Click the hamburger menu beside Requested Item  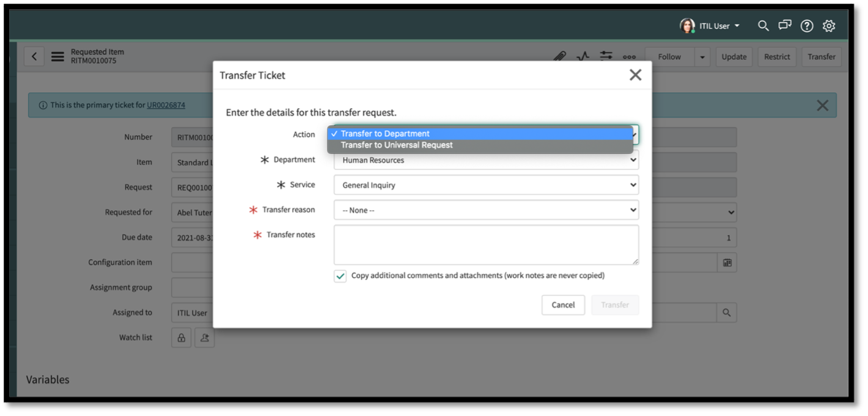pos(57,56)
